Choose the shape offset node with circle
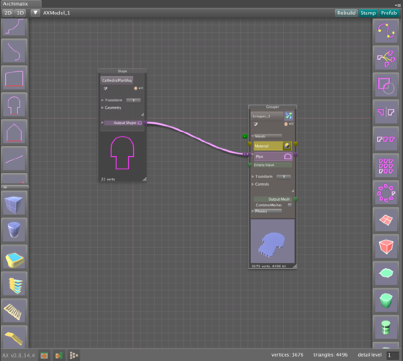 (x=386, y=85)
